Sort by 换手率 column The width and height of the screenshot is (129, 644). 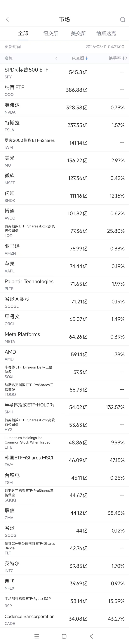pyautogui.click(x=116, y=58)
